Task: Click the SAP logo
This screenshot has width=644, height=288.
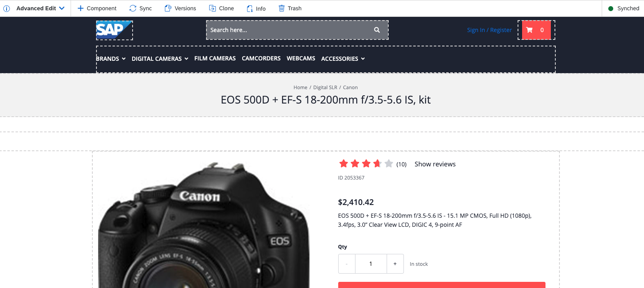Action: click(114, 30)
